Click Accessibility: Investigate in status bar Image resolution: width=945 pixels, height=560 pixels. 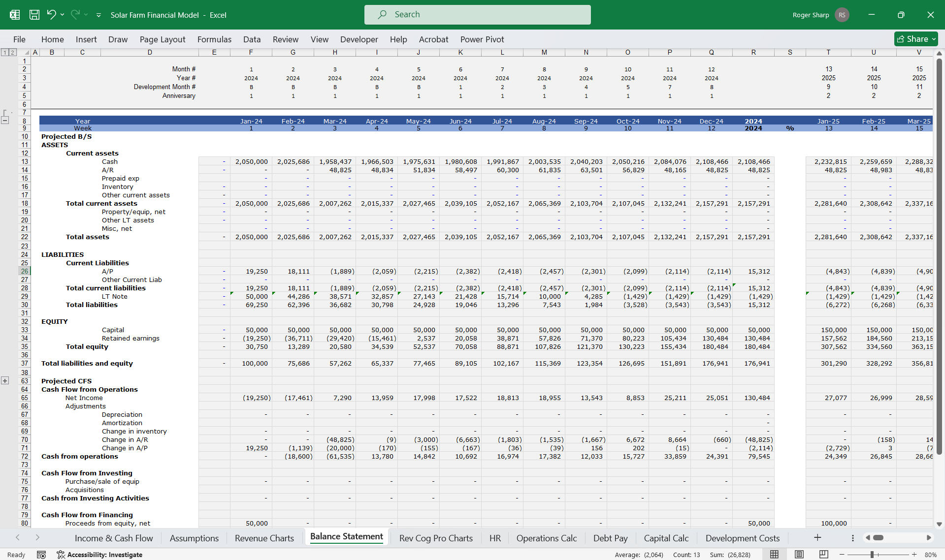coord(99,555)
